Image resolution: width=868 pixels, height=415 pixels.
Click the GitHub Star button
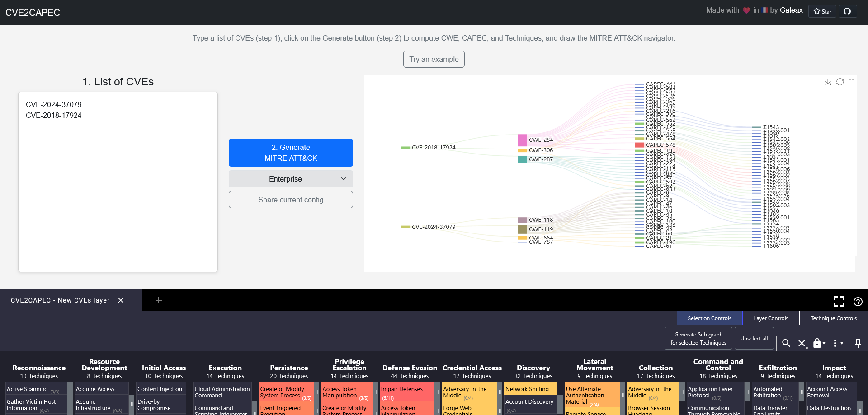[822, 11]
